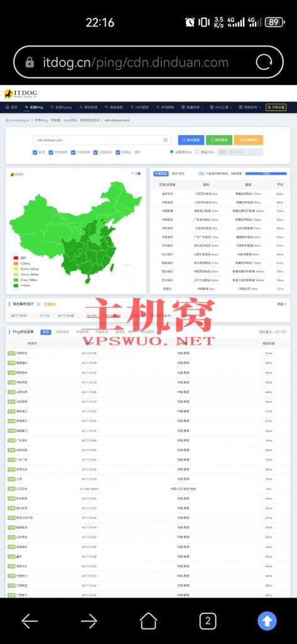297x644 pixels.
Task: Collapse the 域名解析统计 panel
Action: [281, 304]
